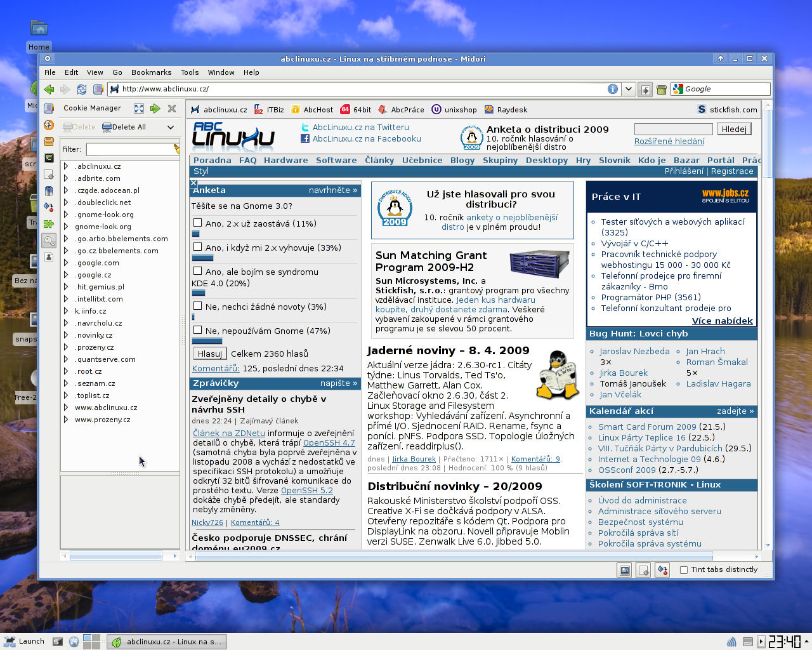Screen dimensions: 812x650
Task: Open the History panel clock icon
Action: [x=49, y=125]
